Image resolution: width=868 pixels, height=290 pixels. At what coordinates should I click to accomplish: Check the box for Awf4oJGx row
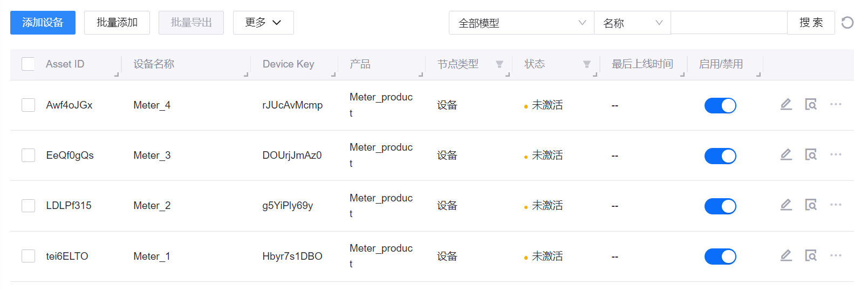pos(28,105)
